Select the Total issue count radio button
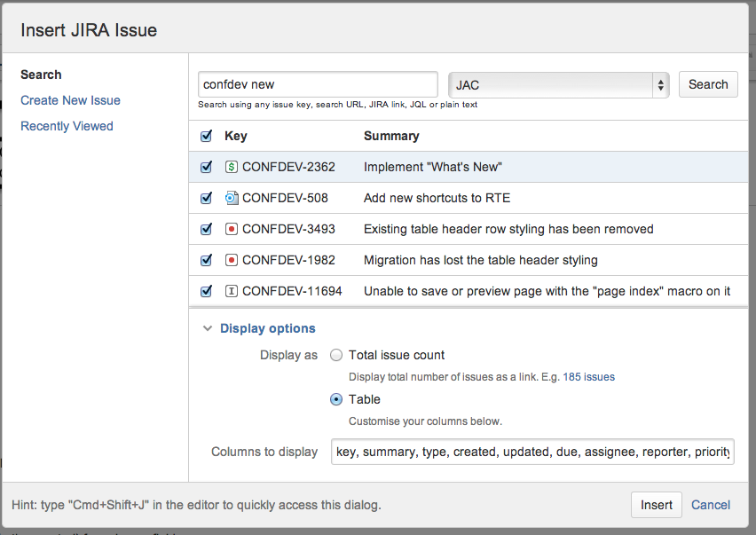This screenshot has width=756, height=535. [336, 354]
